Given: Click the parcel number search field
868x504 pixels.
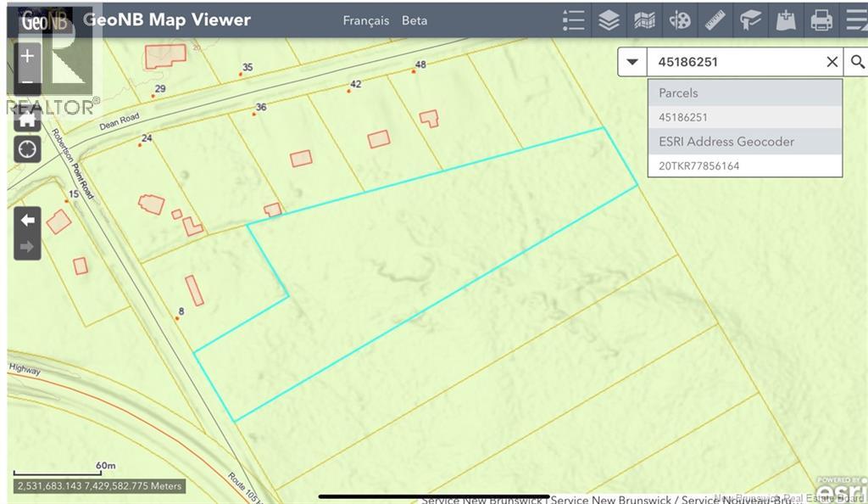Looking at the screenshot, I should tap(733, 62).
